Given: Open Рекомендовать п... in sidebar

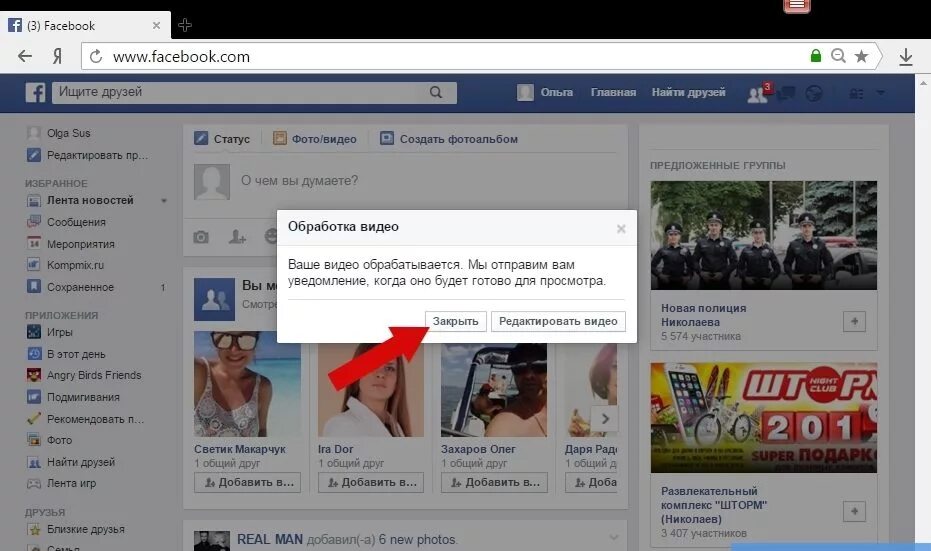Looking at the screenshot, I should point(95,419).
